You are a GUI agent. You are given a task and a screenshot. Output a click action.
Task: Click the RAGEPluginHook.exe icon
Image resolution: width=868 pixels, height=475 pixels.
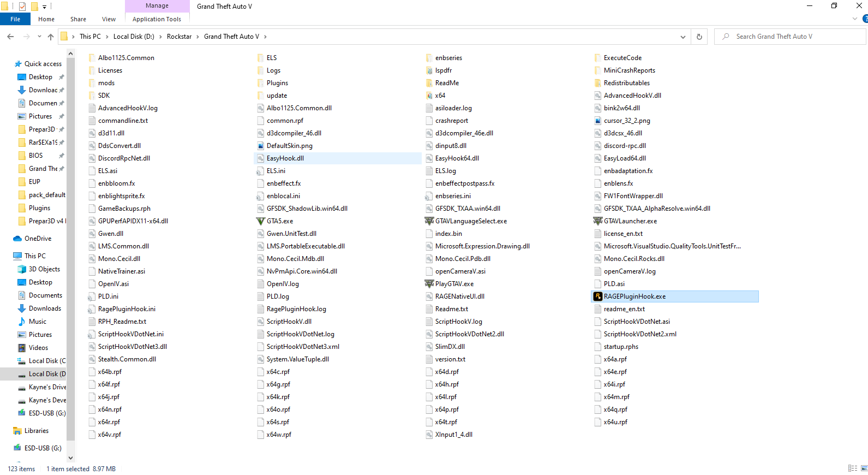coord(598,296)
